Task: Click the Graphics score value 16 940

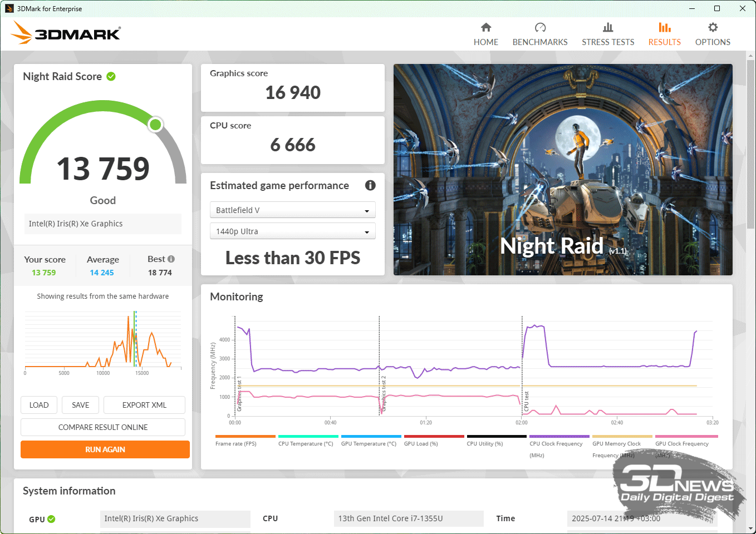Action: coord(293,92)
